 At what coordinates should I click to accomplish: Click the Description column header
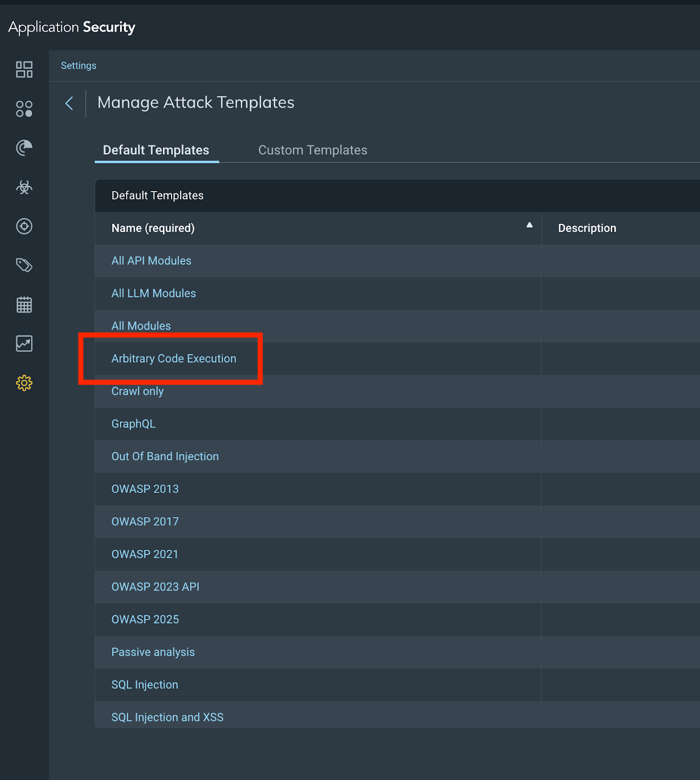pyautogui.click(x=587, y=229)
